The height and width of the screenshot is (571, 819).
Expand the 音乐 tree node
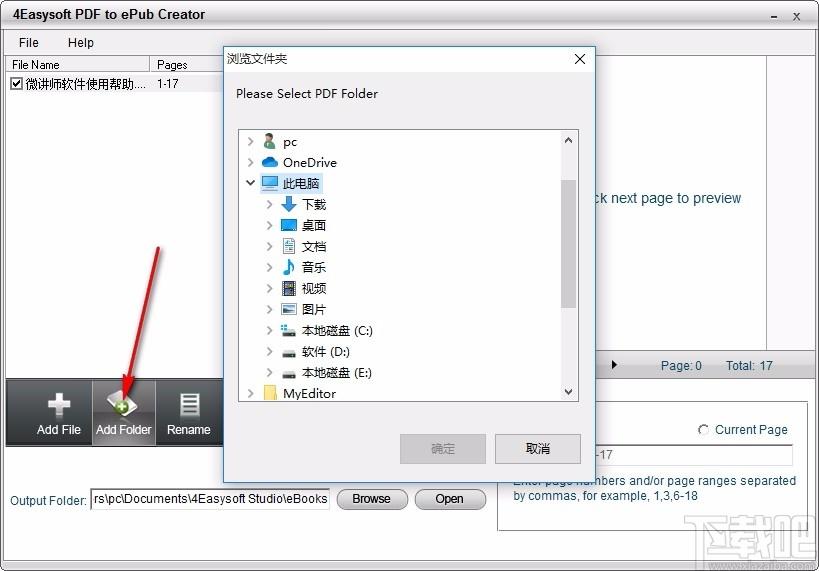(x=270, y=267)
